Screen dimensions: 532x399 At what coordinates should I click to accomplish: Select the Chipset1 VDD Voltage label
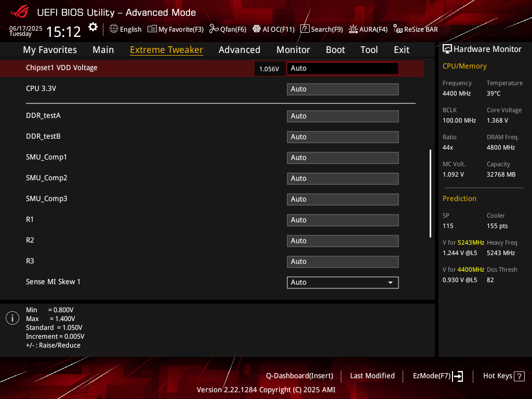point(62,68)
